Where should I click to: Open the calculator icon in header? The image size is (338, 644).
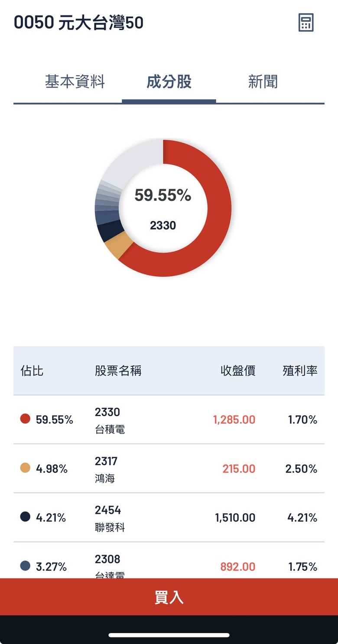305,22
